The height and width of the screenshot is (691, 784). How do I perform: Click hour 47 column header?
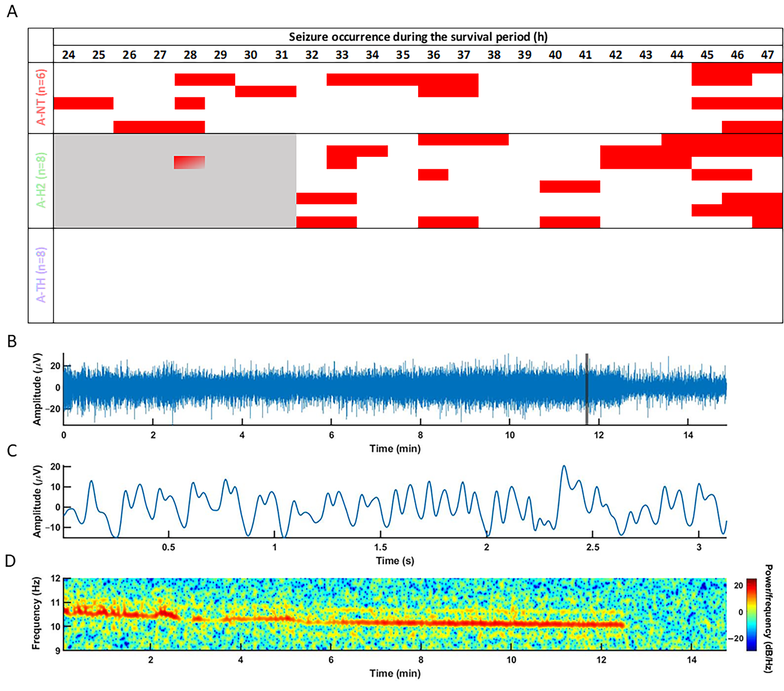[767, 55]
